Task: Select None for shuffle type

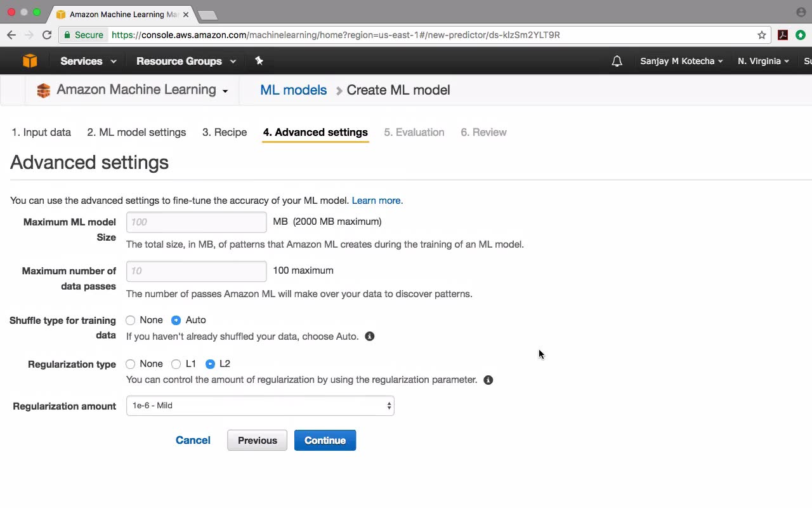Action: click(x=131, y=321)
